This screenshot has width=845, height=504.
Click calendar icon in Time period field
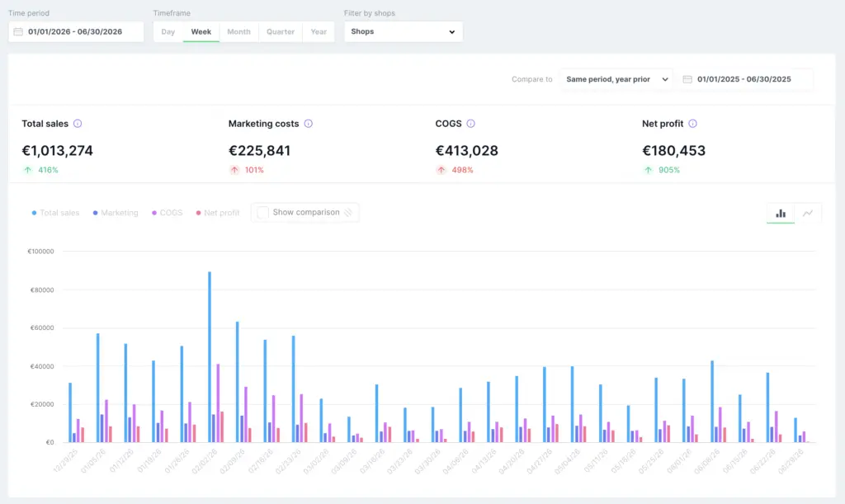(x=18, y=32)
